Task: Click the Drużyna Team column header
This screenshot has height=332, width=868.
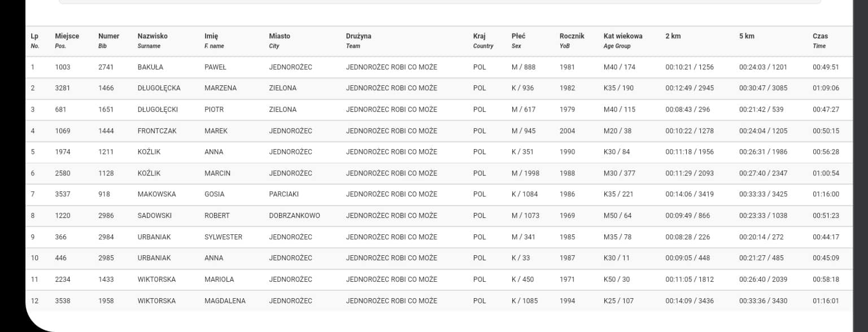Action: (x=359, y=40)
